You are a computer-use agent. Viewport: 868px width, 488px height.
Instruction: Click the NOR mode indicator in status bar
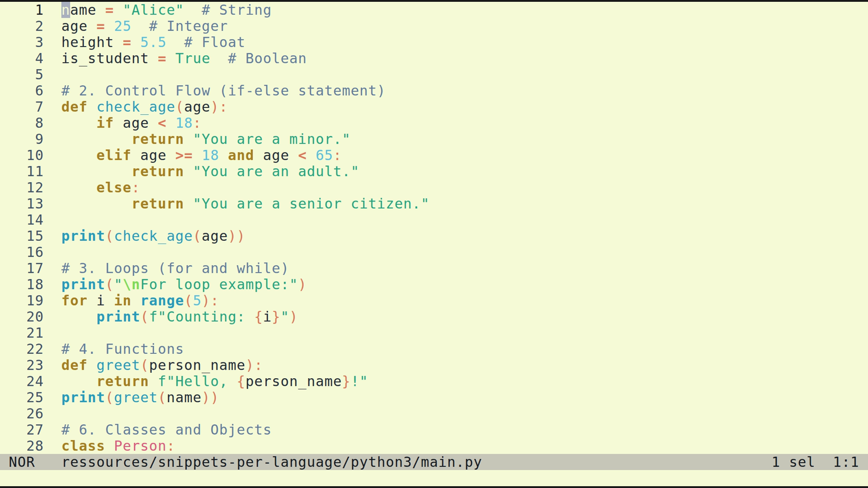pyautogui.click(x=23, y=462)
